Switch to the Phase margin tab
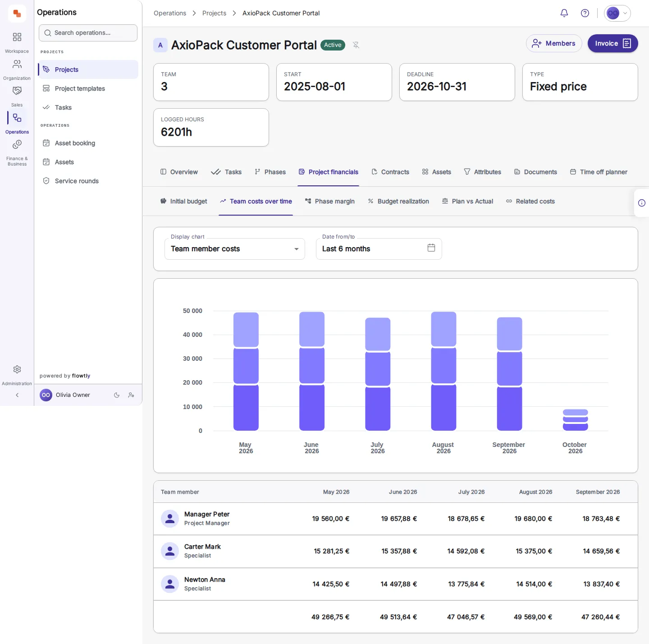The image size is (649, 644). [330, 201]
